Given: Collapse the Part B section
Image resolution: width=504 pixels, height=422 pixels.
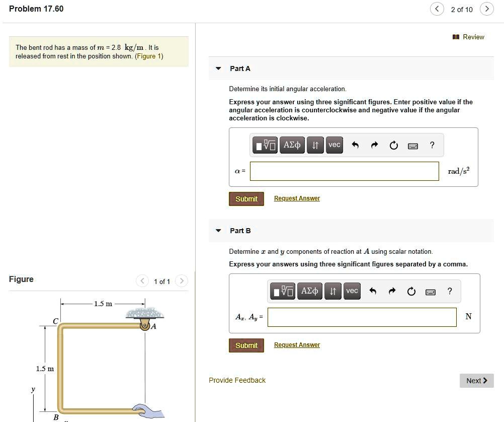Looking at the screenshot, I should coord(218,231).
